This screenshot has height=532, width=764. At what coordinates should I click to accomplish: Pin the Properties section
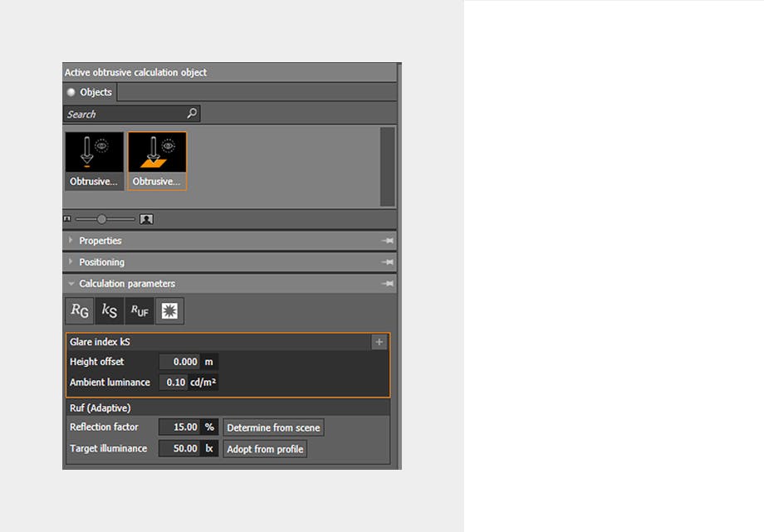(387, 241)
